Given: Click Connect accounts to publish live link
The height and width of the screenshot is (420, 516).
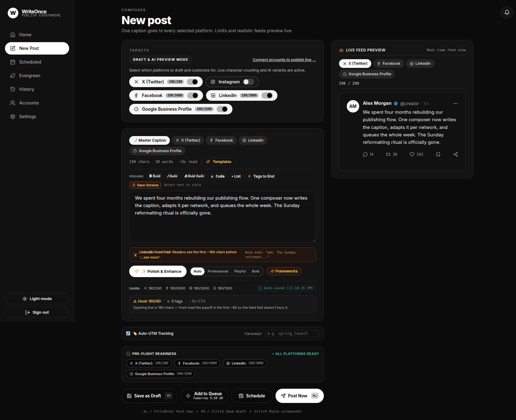Looking at the screenshot, I should [284, 60].
